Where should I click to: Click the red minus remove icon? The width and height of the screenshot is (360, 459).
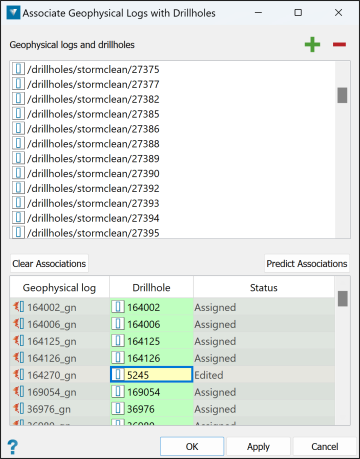(x=339, y=44)
